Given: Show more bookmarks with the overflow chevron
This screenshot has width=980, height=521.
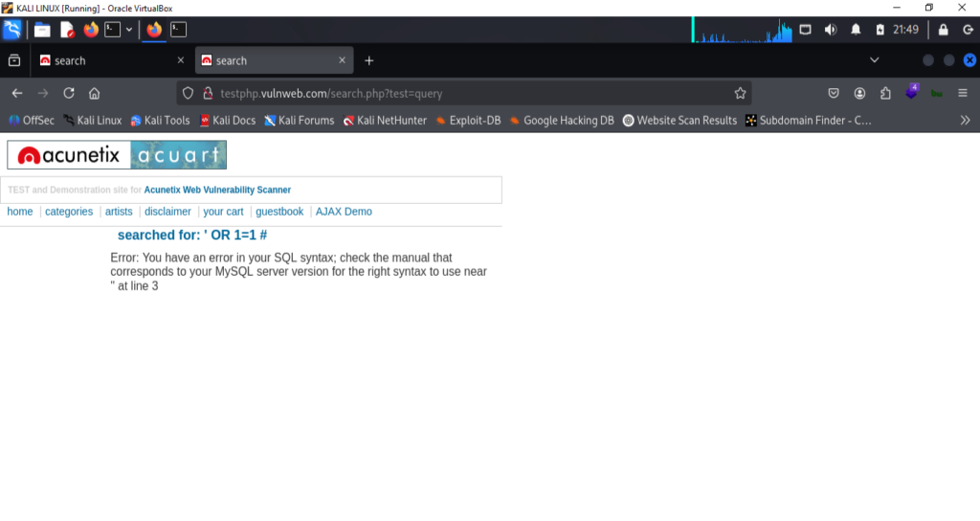Looking at the screenshot, I should (965, 121).
